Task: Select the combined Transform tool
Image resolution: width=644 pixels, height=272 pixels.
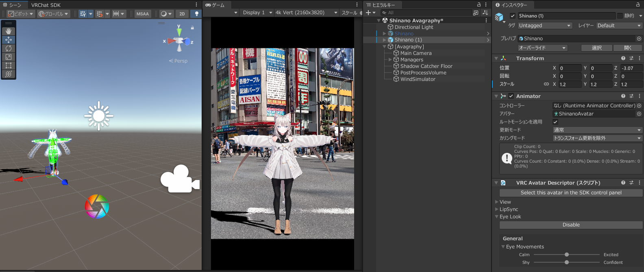Action: click(9, 74)
